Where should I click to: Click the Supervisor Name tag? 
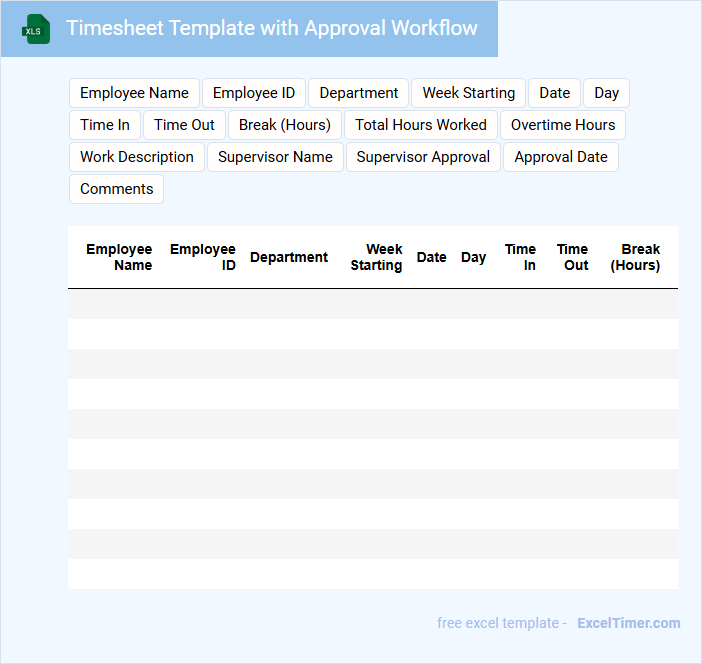pos(275,157)
